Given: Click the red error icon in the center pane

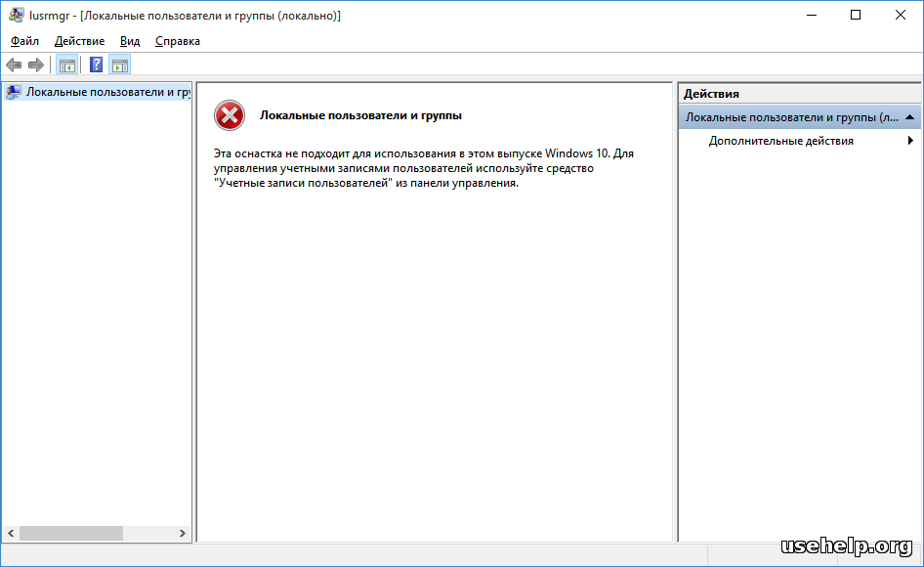Looking at the screenshot, I should pos(229,116).
